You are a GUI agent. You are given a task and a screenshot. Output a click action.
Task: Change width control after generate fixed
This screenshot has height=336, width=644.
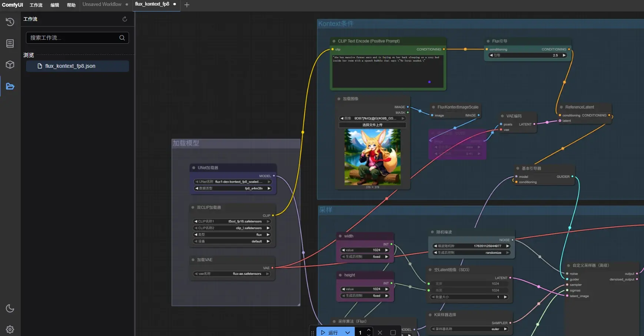point(365,257)
